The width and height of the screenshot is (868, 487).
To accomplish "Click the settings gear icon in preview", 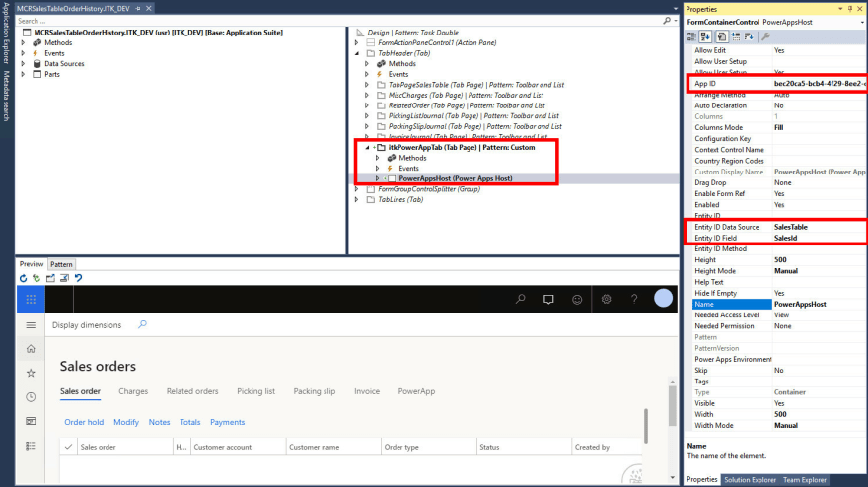I will pos(607,299).
